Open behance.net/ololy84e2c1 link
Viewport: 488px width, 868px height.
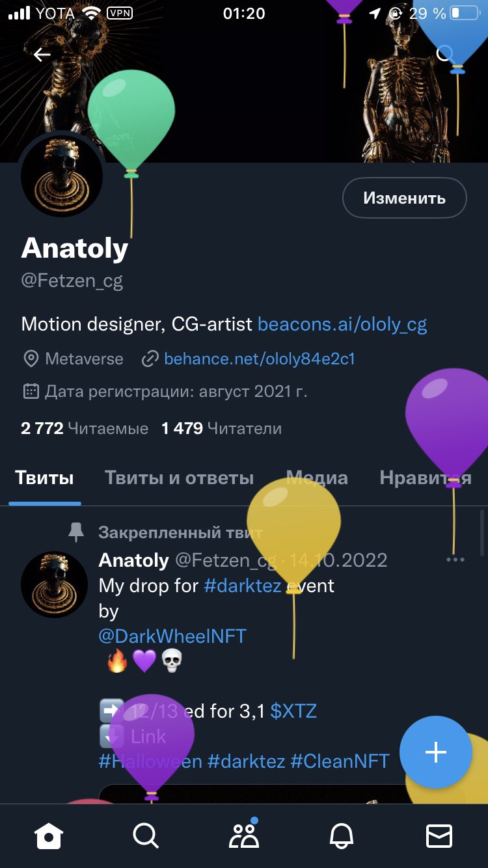tap(260, 359)
